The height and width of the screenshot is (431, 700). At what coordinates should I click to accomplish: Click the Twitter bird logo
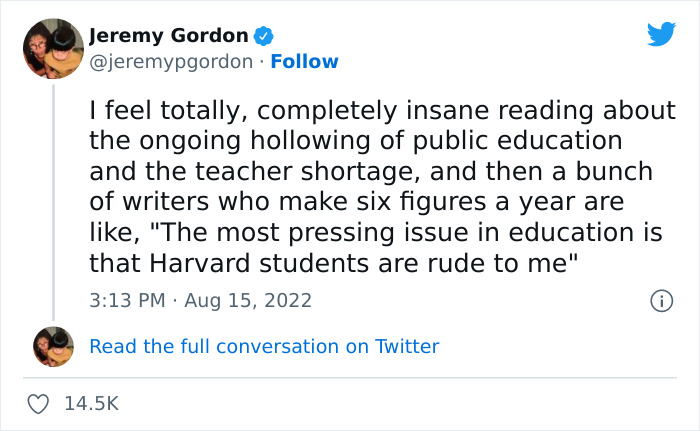[661, 35]
